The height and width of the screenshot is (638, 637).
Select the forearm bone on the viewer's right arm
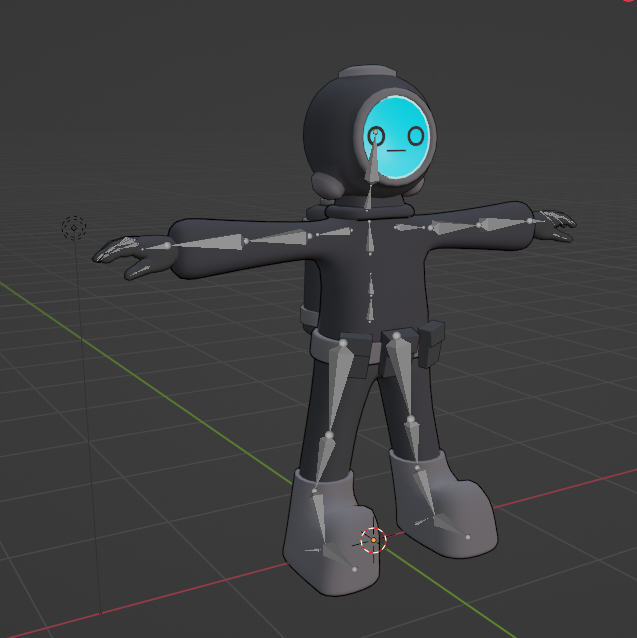pos(505,223)
